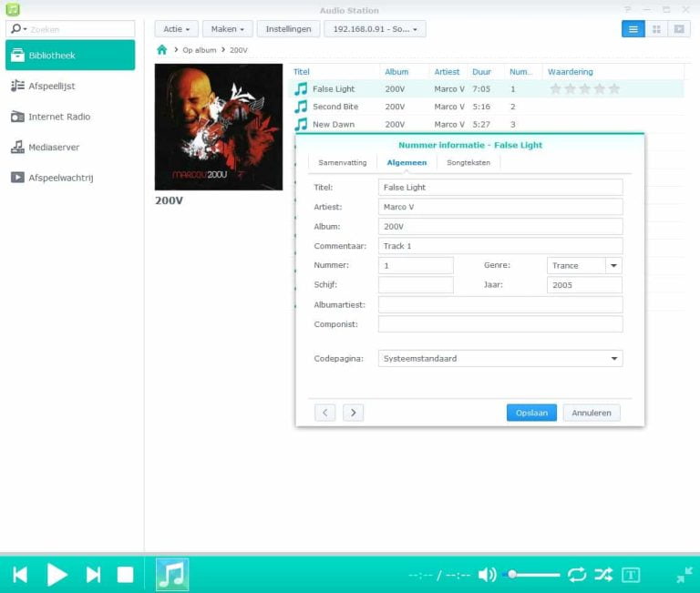Go to the library home icon
700x593 pixels.
click(x=162, y=49)
